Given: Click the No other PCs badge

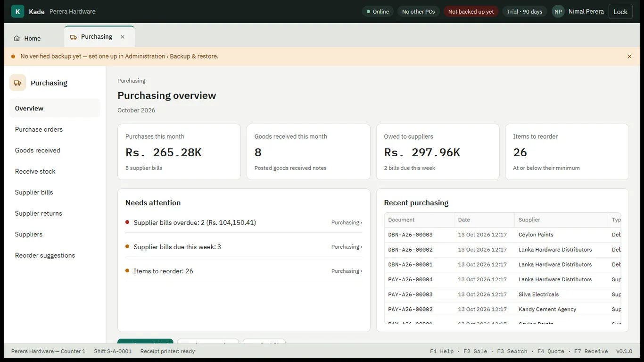Looking at the screenshot, I should pos(418,12).
